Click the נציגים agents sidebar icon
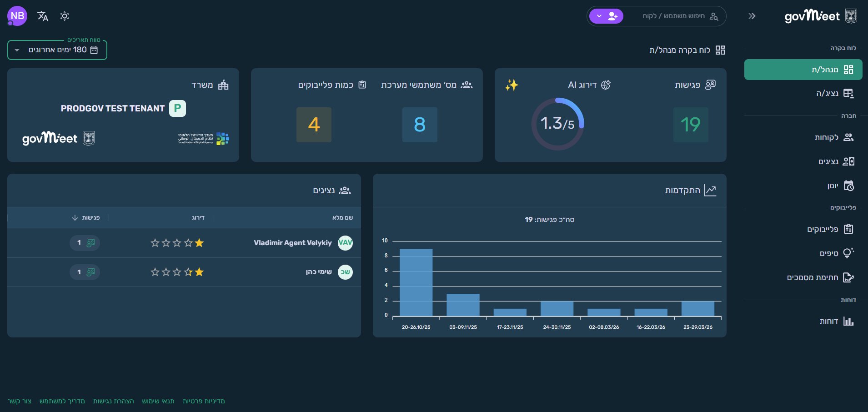This screenshot has width=868, height=412. point(848,161)
